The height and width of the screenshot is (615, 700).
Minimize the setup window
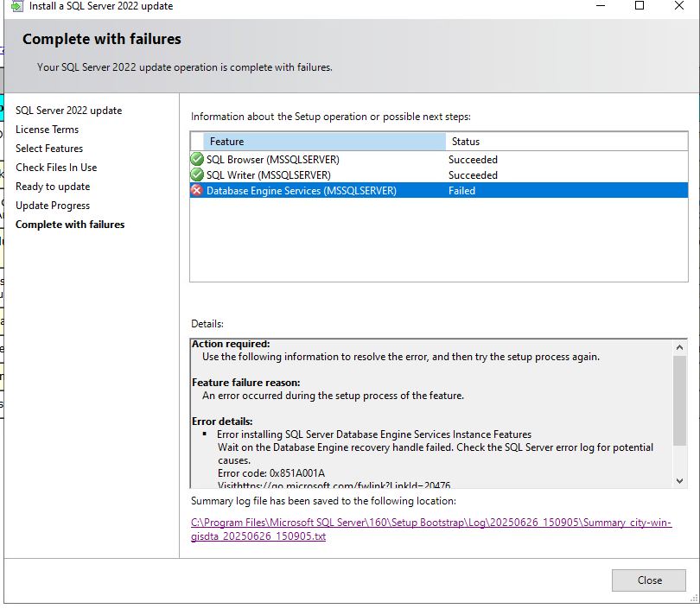point(601,6)
